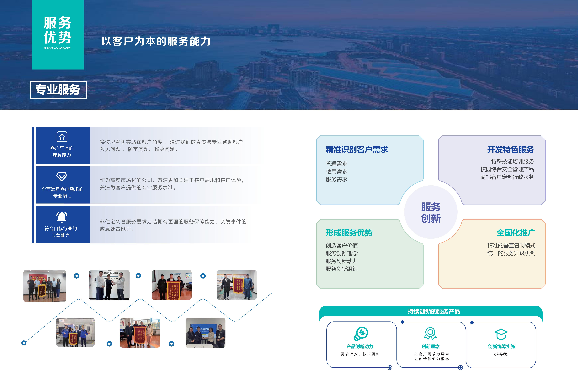578x392 pixels.
Task: Click the text 服务需求
Action: 337,179
